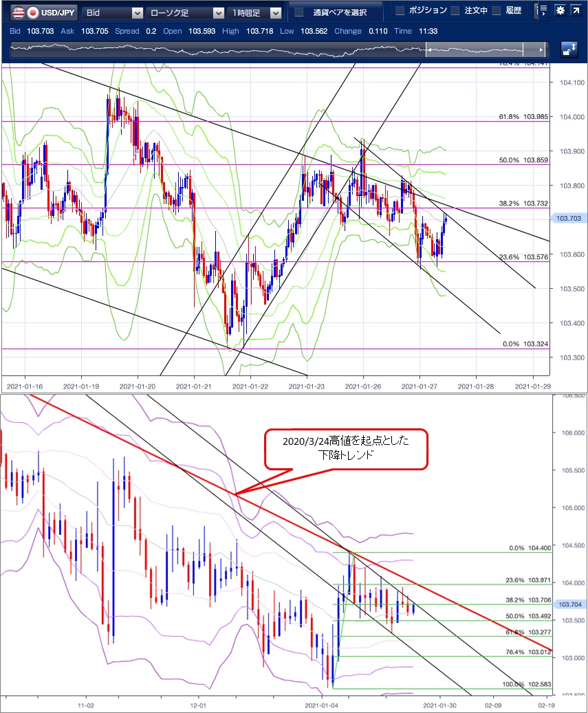The image size is (588, 713).
Task: Click the navigator overview range selection
Action: pos(475,50)
